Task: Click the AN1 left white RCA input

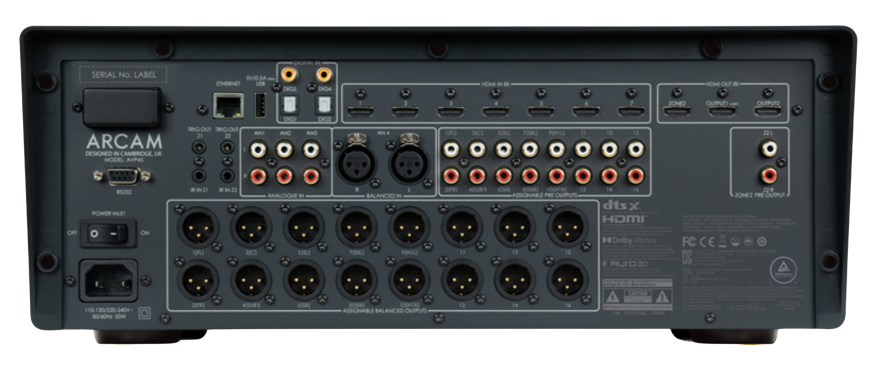Action: (258, 149)
